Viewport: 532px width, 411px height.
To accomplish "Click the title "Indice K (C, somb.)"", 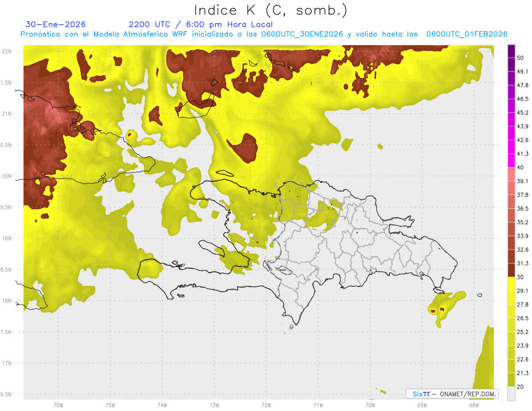I will (270, 10).
